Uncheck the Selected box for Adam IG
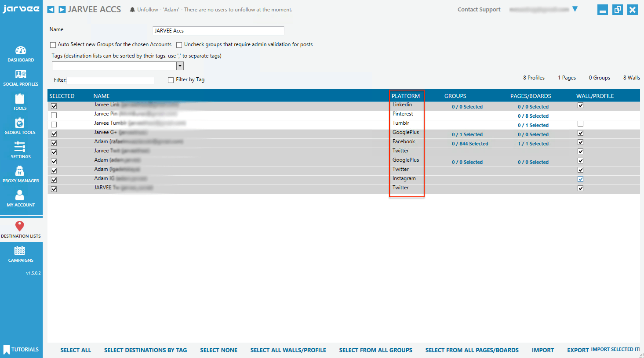The width and height of the screenshot is (644, 358). click(x=54, y=180)
